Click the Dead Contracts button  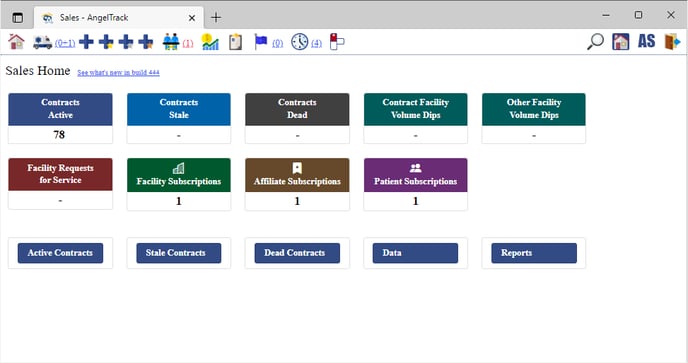tap(297, 253)
